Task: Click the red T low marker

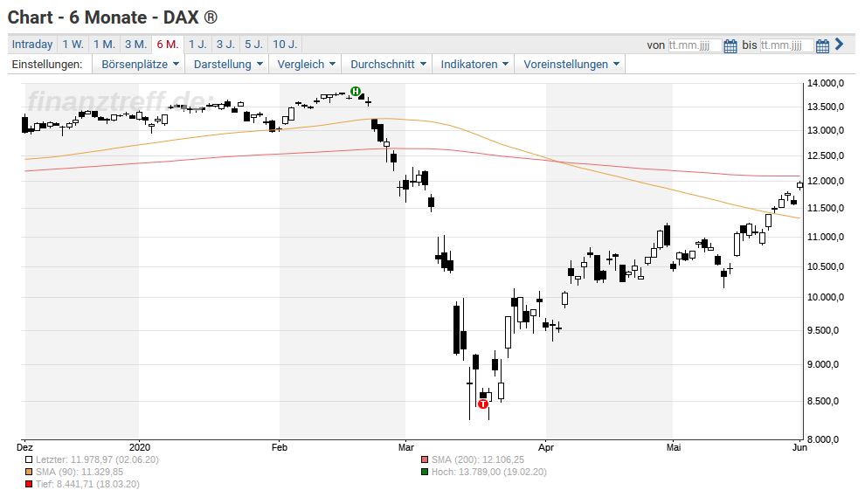Action: pos(483,404)
